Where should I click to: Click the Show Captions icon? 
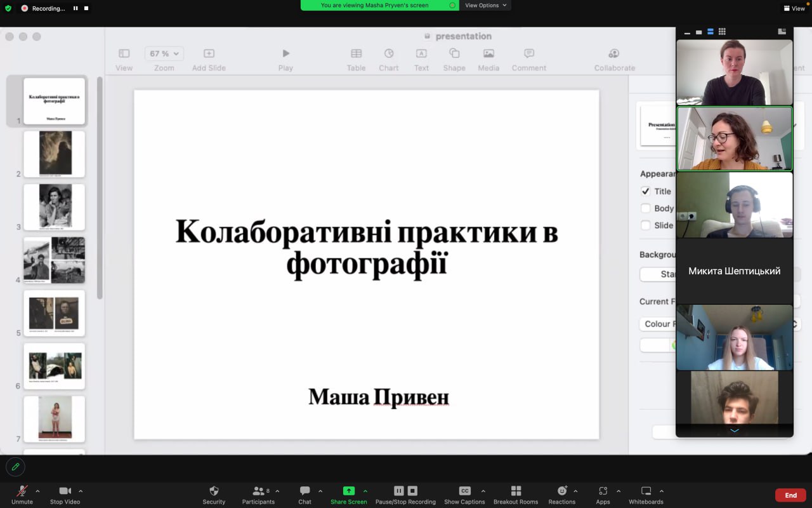click(464, 491)
